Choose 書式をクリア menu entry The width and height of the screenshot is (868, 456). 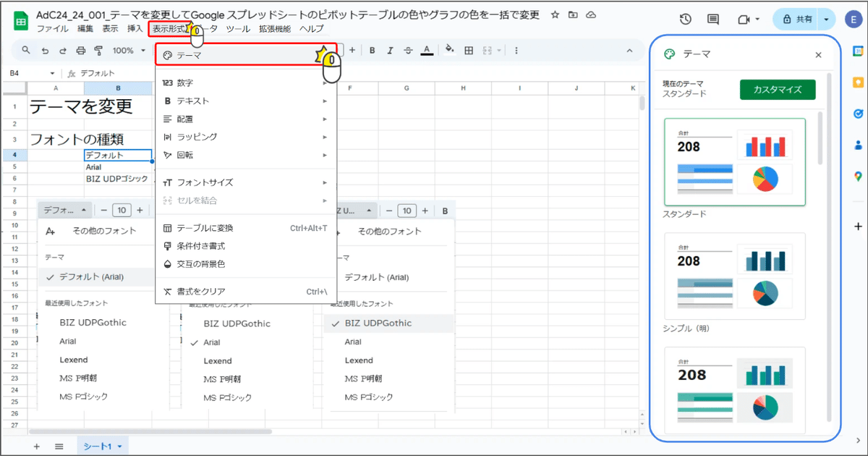pos(246,292)
